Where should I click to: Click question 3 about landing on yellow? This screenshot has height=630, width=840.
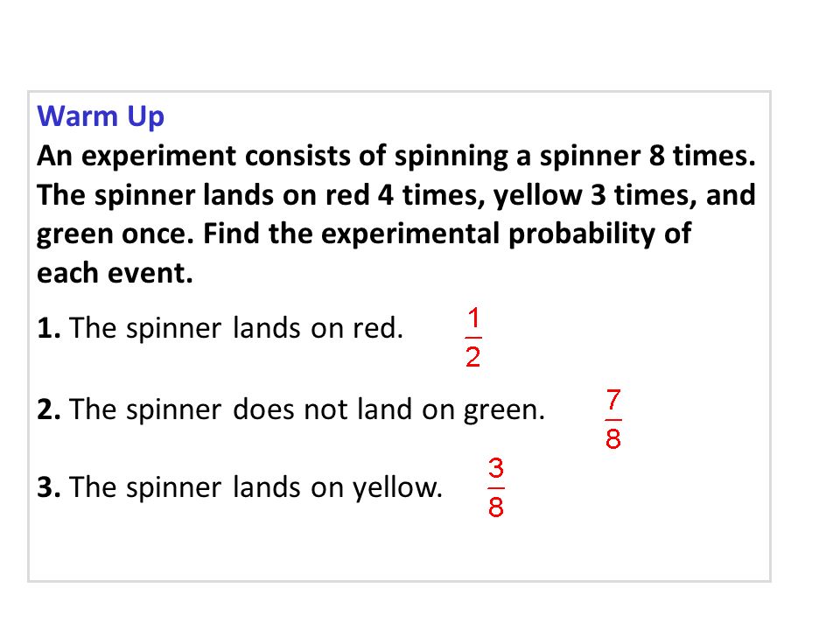(x=240, y=487)
